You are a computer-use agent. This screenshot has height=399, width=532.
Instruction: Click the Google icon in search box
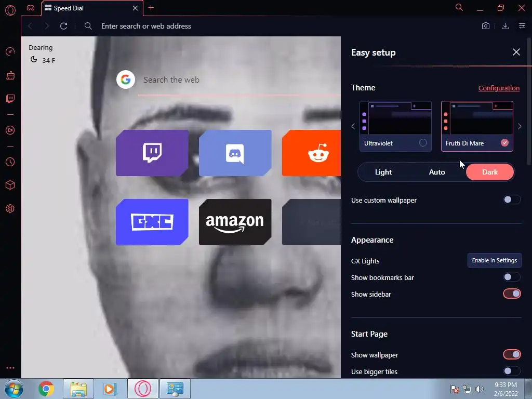126,79
